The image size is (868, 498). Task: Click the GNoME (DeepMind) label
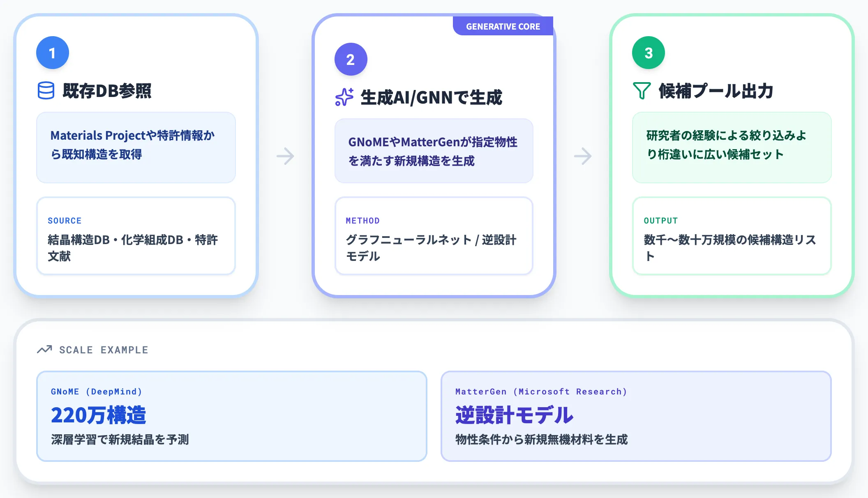click(x=97, y=392)
